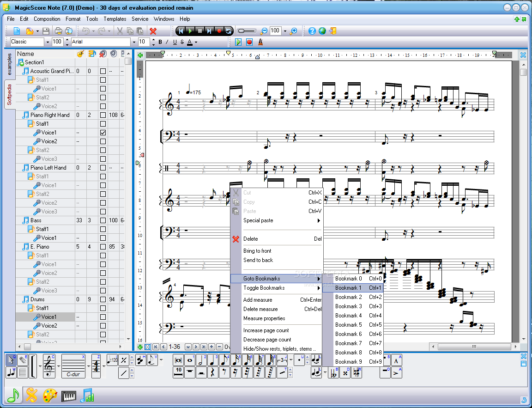532x408 pixels.
Task: Choose Delete in the context menu
Action: 276,239
